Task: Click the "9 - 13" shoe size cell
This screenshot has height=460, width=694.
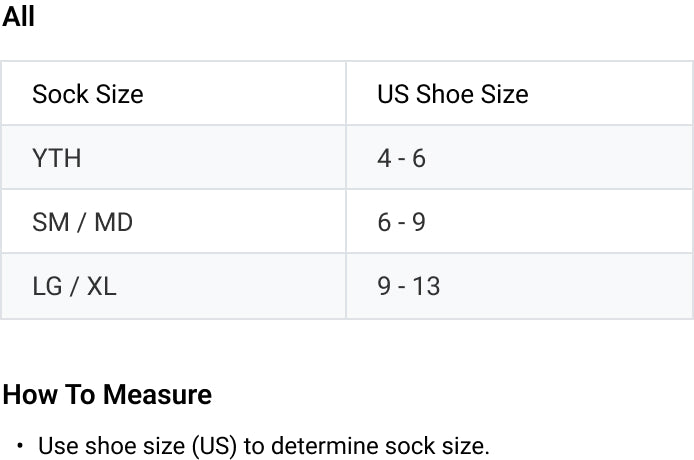Action: click(408, 286)
